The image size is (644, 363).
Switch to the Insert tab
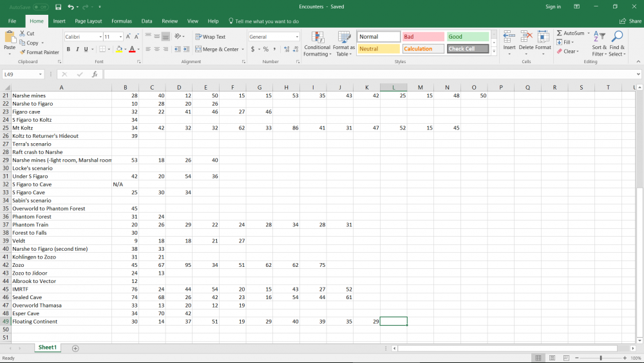coord(59,21)
